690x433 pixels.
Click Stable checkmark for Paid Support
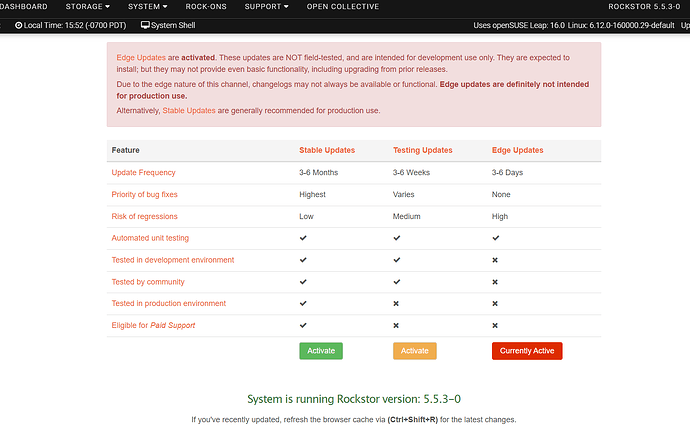coord(303,326)
